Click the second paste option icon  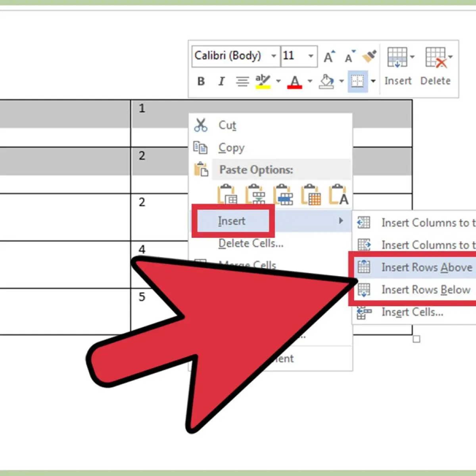[x=255, y=194]
